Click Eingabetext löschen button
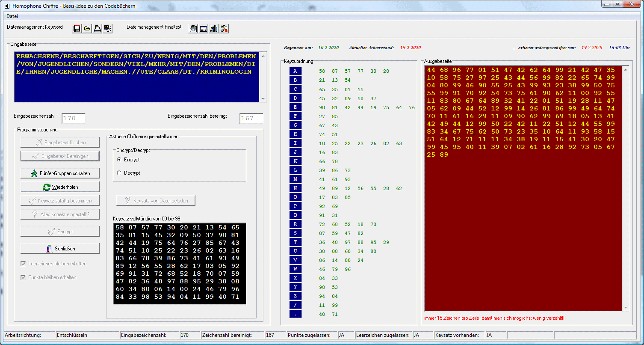Image resolution: width=644 pixels, height=345 pixels. tap(60, 143)
